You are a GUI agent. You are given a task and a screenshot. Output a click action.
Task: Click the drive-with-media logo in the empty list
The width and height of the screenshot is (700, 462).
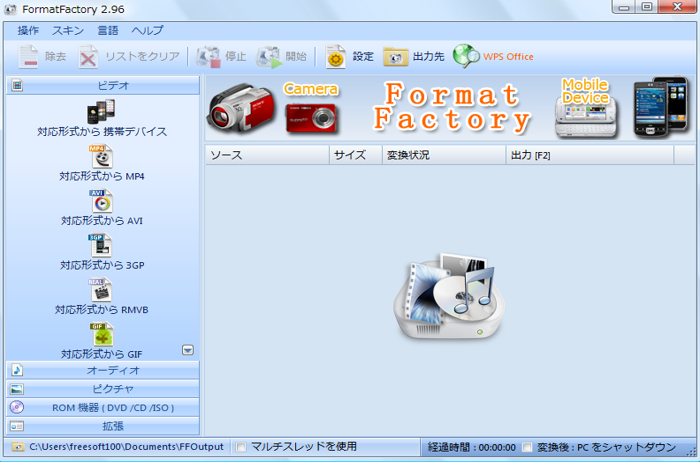tap(449, 296)
